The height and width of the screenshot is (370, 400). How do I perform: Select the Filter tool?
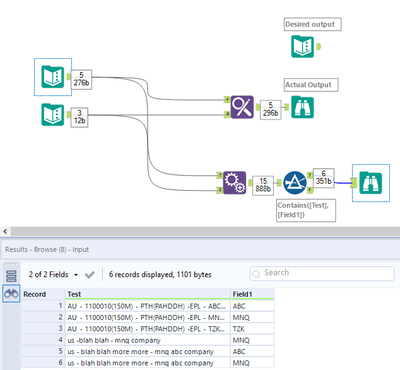(x=295, y=183)
